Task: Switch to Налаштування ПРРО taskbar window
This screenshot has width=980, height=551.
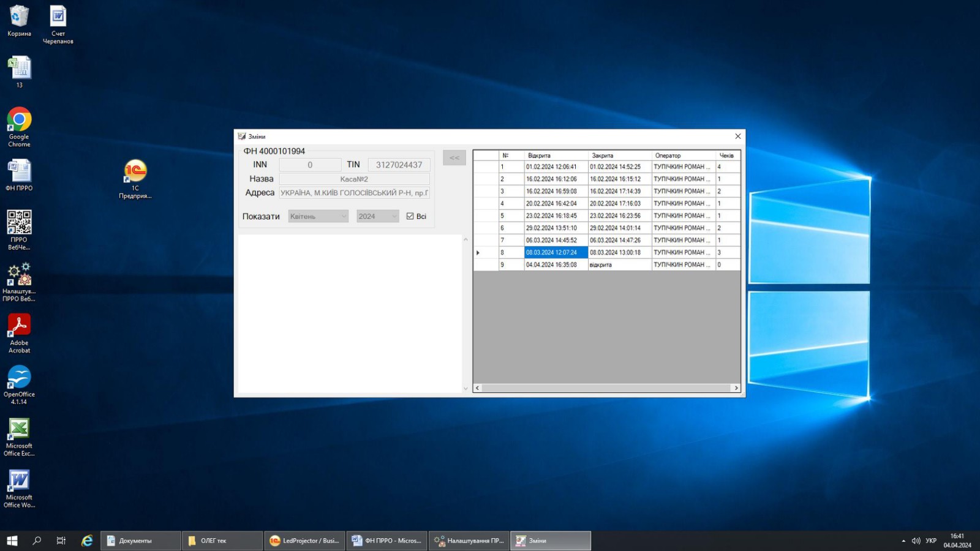Action: click(469, 541)
